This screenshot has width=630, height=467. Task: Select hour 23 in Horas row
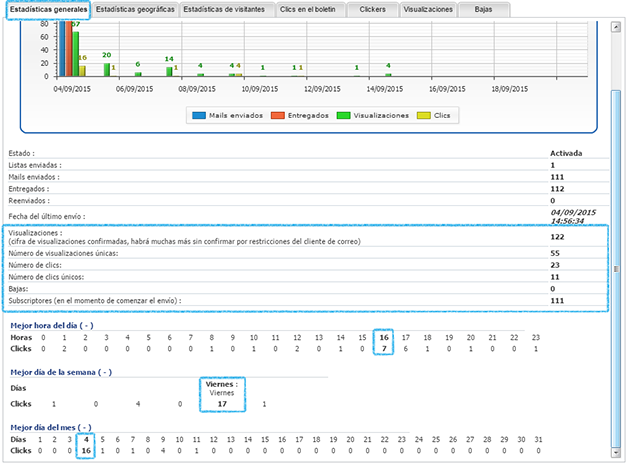536,338
